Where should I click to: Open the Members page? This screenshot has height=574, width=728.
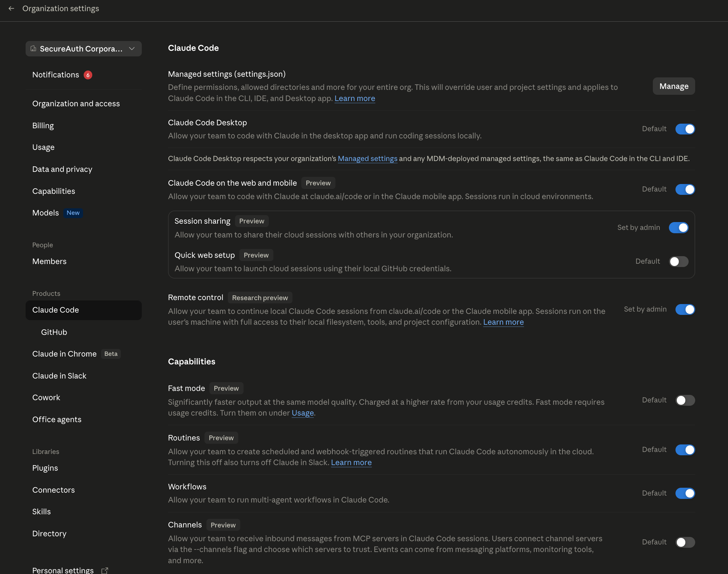pyautogui.click(x=83, y=261)
